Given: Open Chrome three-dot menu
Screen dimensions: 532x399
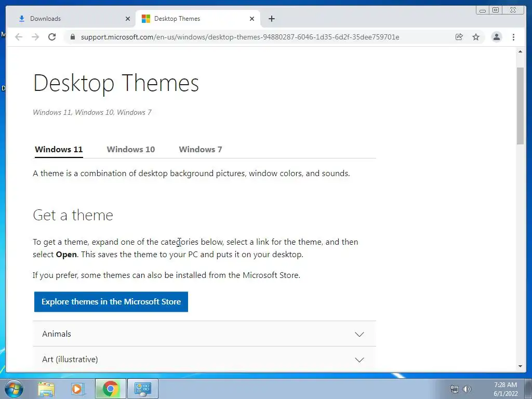Looking at the screenshot, I should point(513,37).
